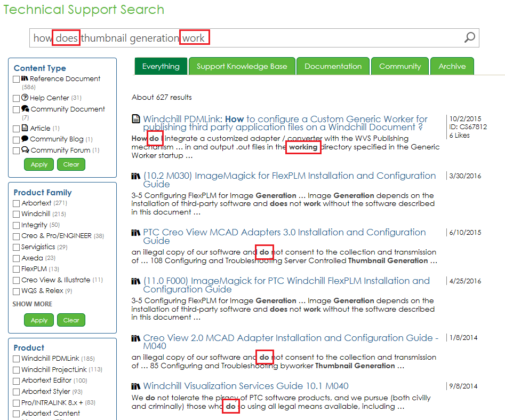Tick the Creo View & Illustrate checkbox

pos(16,280)
